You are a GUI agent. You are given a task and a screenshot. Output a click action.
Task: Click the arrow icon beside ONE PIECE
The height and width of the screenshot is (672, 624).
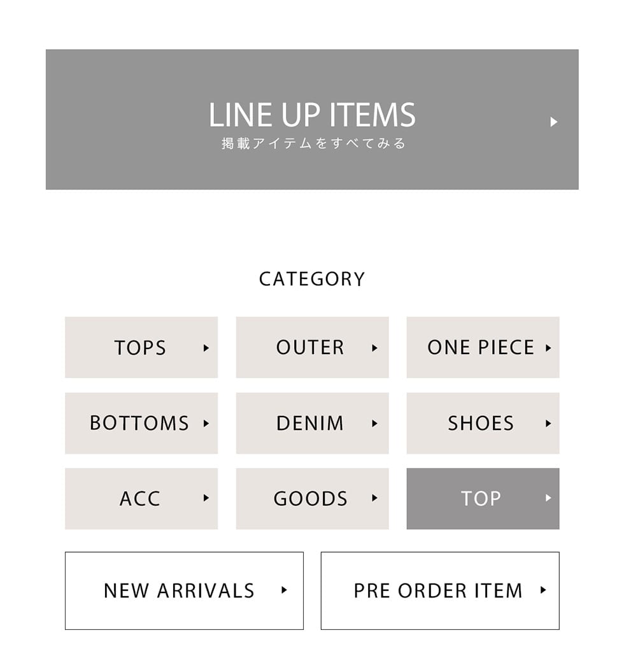pyautogui.click(x=548, y=348)
